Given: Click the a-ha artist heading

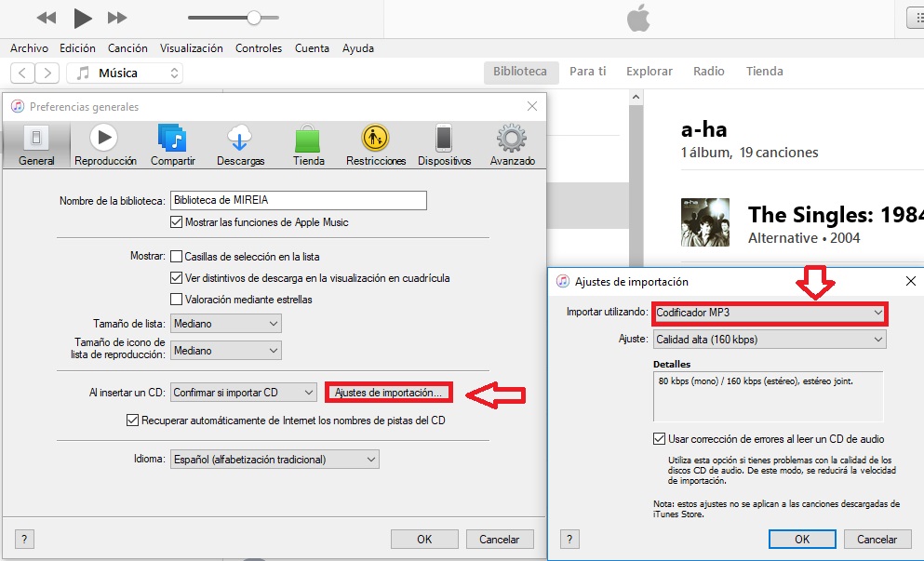Looking at the screenshot, I should [x=704, y=129].
